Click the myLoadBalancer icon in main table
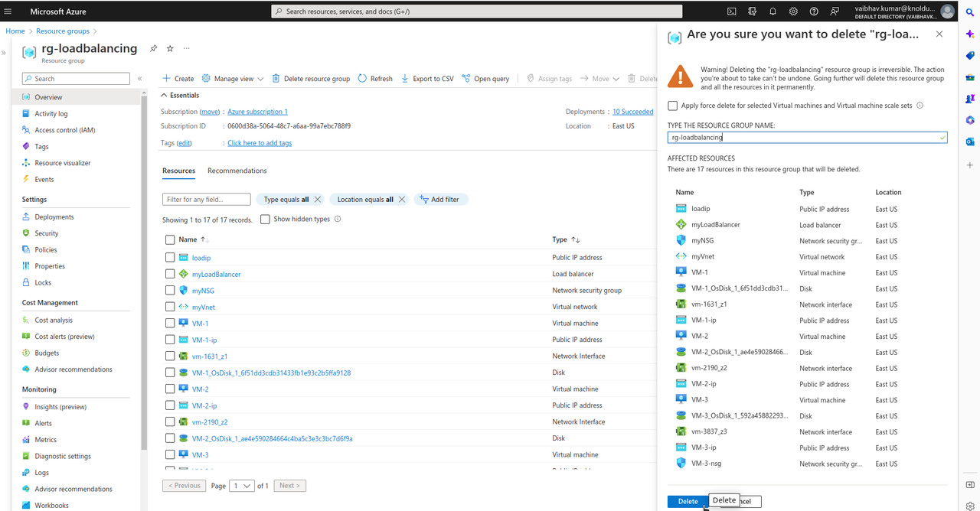The width and height of the screenshot is (980, 511). coord(183,274)
